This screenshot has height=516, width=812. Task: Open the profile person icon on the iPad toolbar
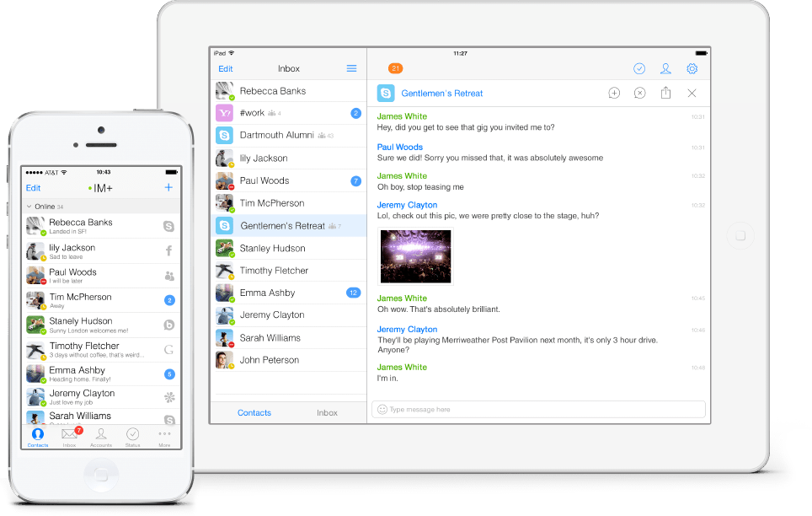click(x=665, y=68)
